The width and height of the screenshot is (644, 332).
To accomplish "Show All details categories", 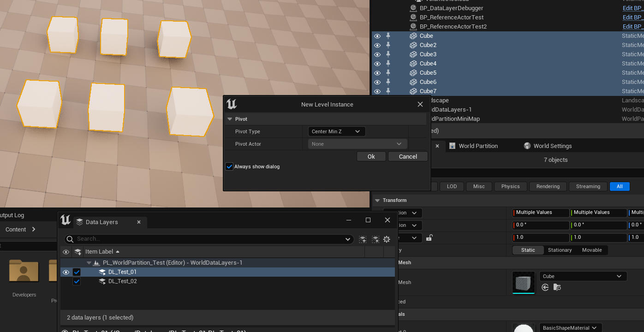I will point(620,186).
